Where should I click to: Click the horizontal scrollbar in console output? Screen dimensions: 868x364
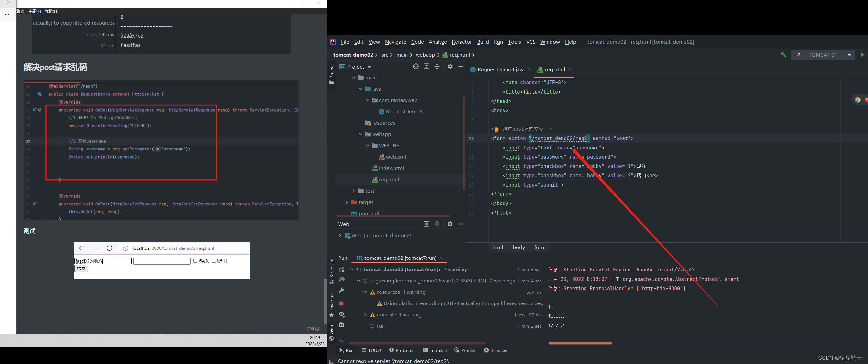point(580,343)
